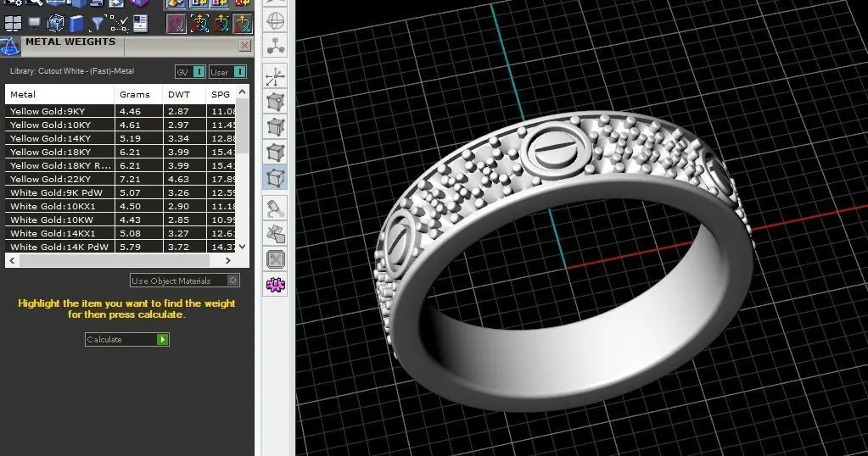Select the White Gold:14K PdW row
The width and height of the screenshot is (868, 456).
120,247
